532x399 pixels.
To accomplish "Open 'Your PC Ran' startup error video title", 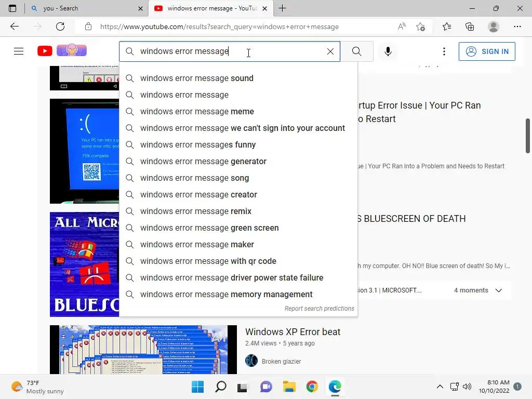I will [x=419, y=112].
